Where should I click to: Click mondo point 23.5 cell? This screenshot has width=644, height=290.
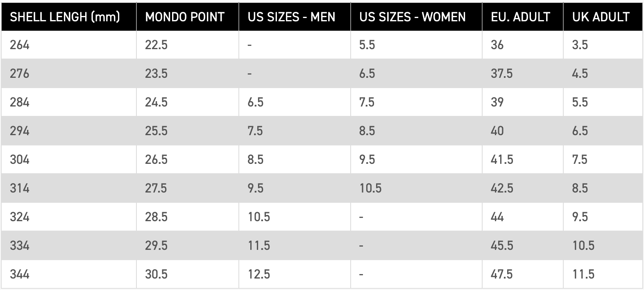pos(188,73)
